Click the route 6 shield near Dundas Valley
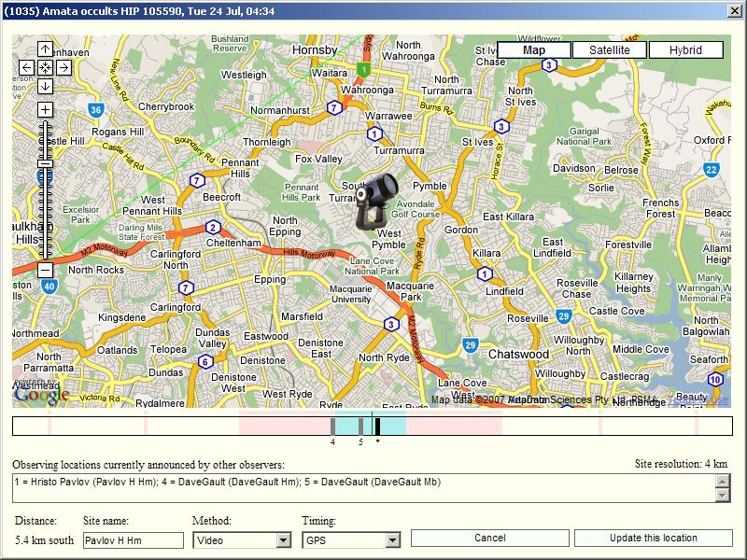 click(205, 361)
